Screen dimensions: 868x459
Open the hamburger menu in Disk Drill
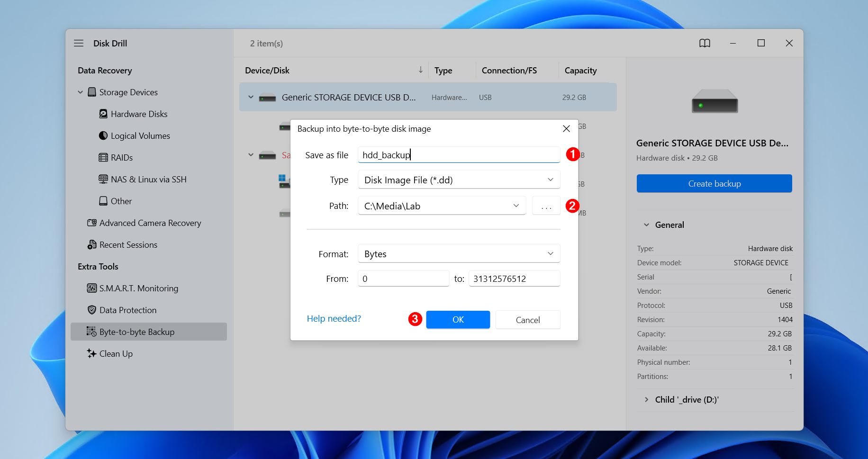[x=79, y=43]
